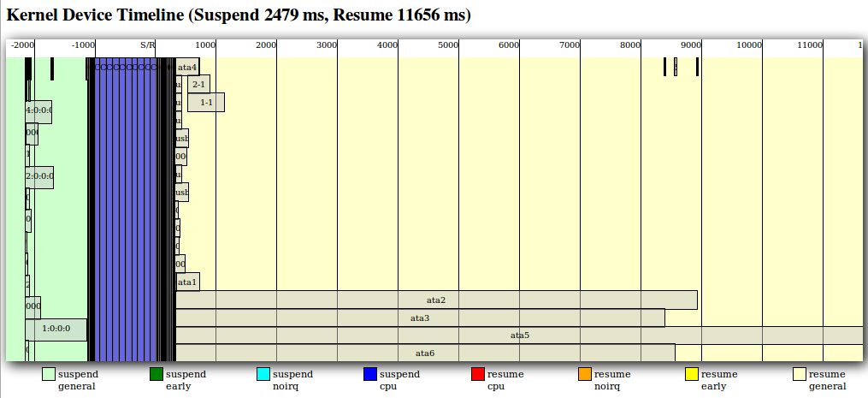The image size is (868, 398).
Task: Click the suspend cpu blue swatch
Action: coord(369,374)
